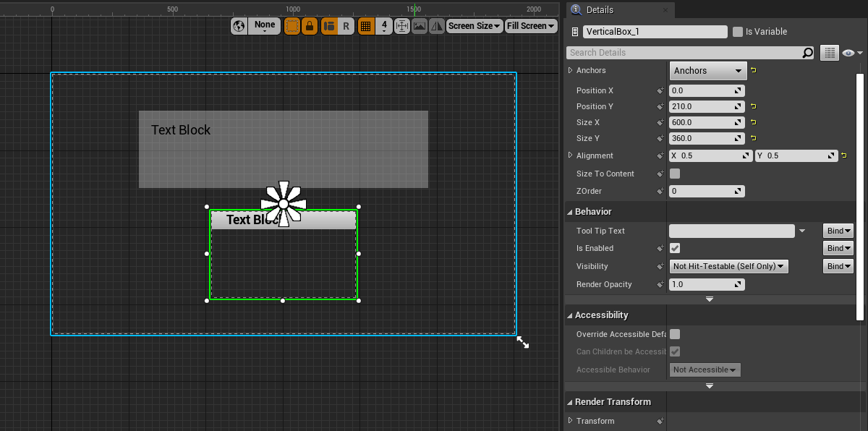Click ZOrder value field
This screenshot has width=868, height=431.
(707, 192)
